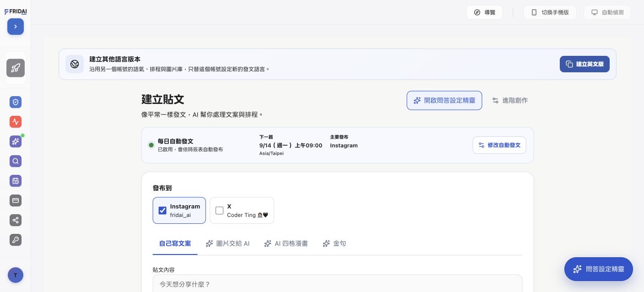
Task: Click 修改自動發文 button
Action: pos(499,145)
